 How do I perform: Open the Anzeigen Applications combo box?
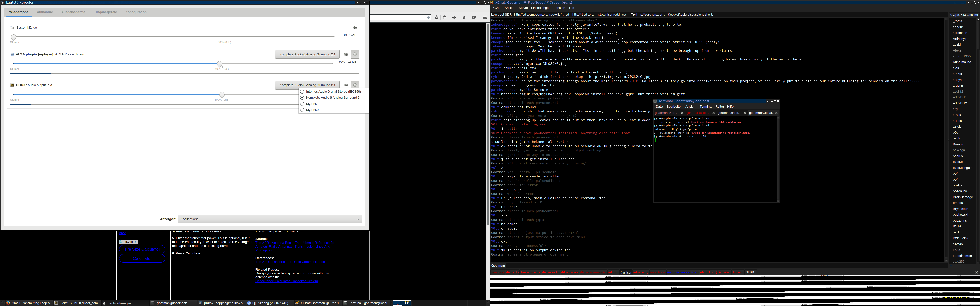pos(270,219)
